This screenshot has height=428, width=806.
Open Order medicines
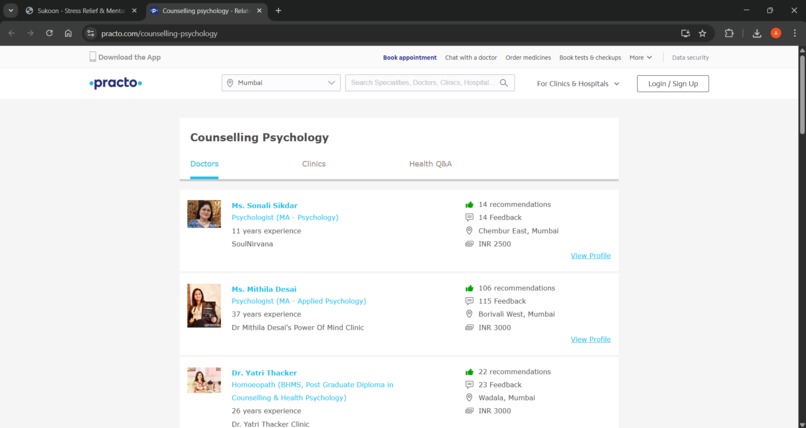click(528, 58)
